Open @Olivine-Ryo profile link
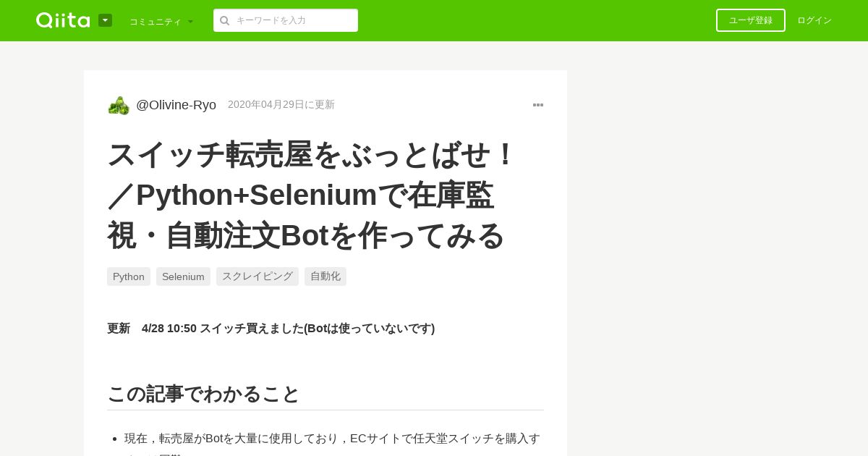The width and height of the screenshot is (868, 456). pyautogui.click(x=176, y=105)
